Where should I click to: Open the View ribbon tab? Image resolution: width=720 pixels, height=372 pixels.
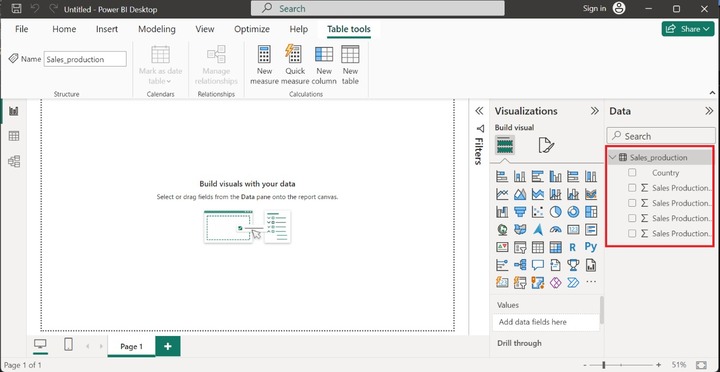click(205, 29)
